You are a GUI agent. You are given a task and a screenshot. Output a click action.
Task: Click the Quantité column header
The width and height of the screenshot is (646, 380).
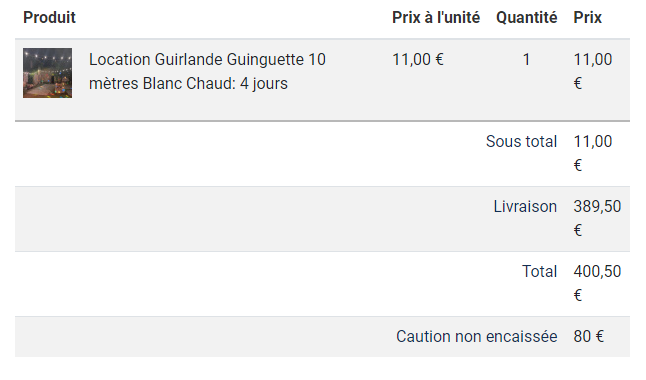[527, 17]
